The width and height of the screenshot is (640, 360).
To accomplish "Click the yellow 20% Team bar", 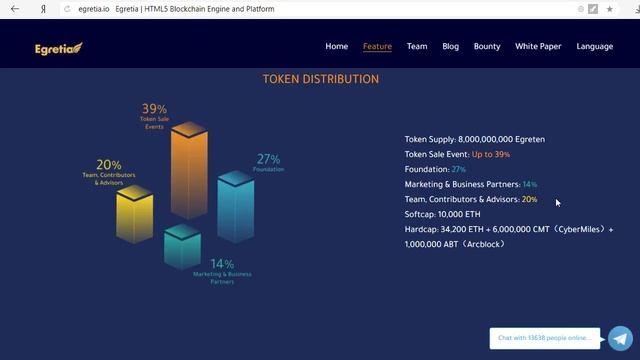I will [x=135, y=214].
